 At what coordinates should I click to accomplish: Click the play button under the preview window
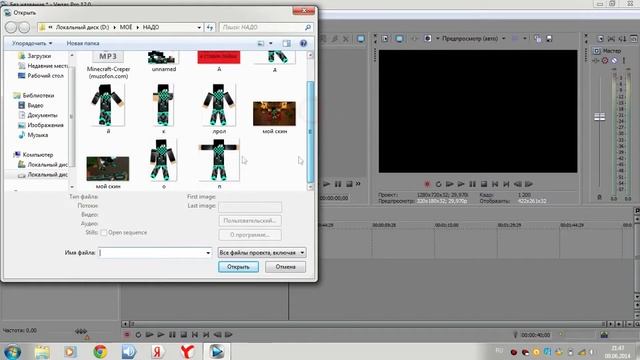click(x=461, y=184)
